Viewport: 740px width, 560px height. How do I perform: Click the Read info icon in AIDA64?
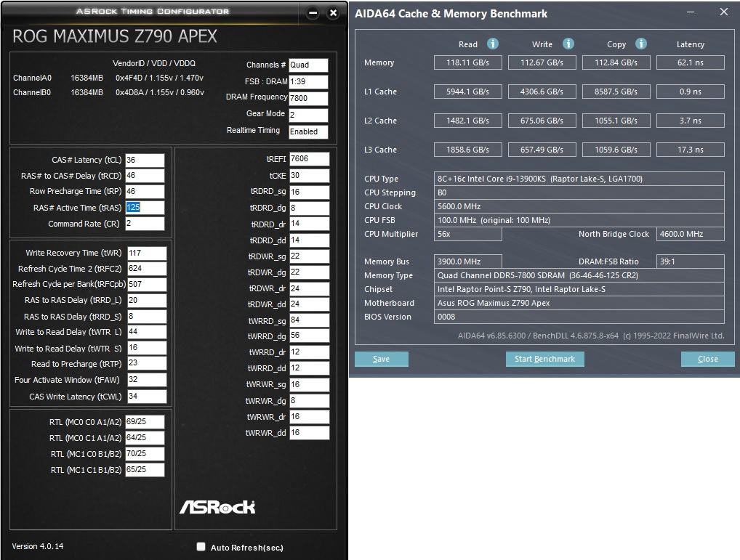492,44
